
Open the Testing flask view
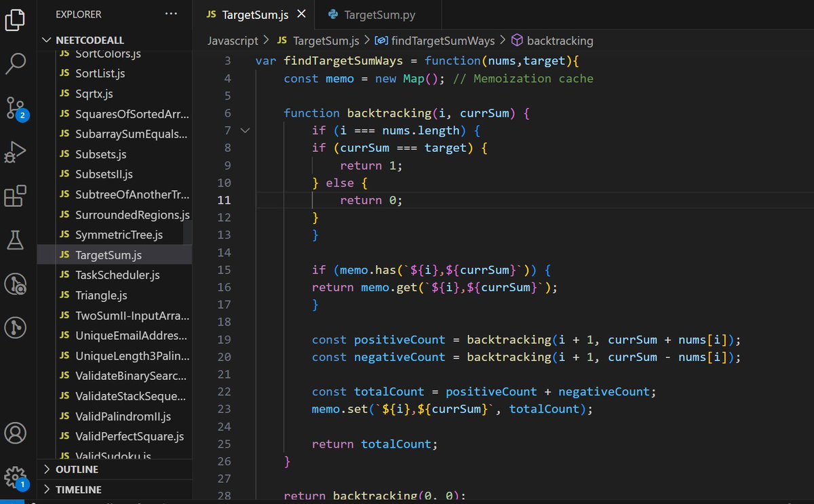15,239
